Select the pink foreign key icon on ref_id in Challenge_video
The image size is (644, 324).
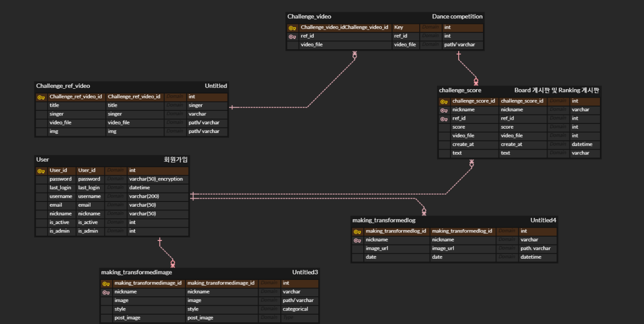(293, 36)
